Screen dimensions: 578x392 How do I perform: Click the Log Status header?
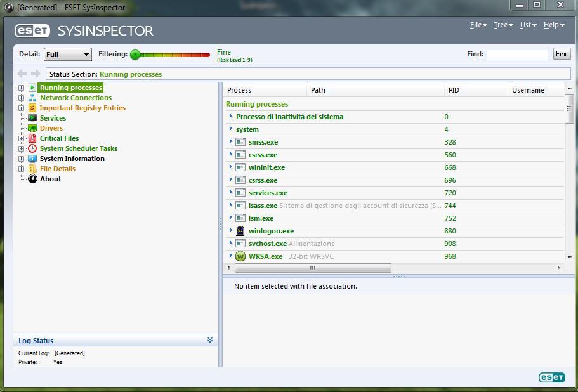point(115,341)
